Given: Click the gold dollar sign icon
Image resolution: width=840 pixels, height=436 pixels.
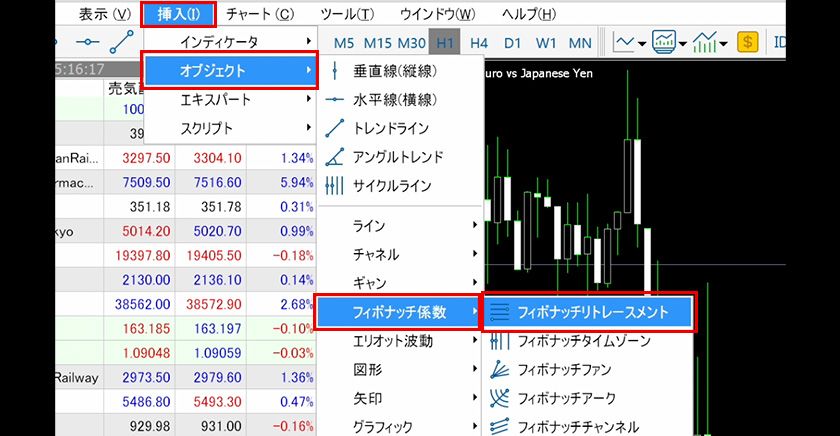Looking at the screenshot, I should pyautogui.click(x=747, y=43).
